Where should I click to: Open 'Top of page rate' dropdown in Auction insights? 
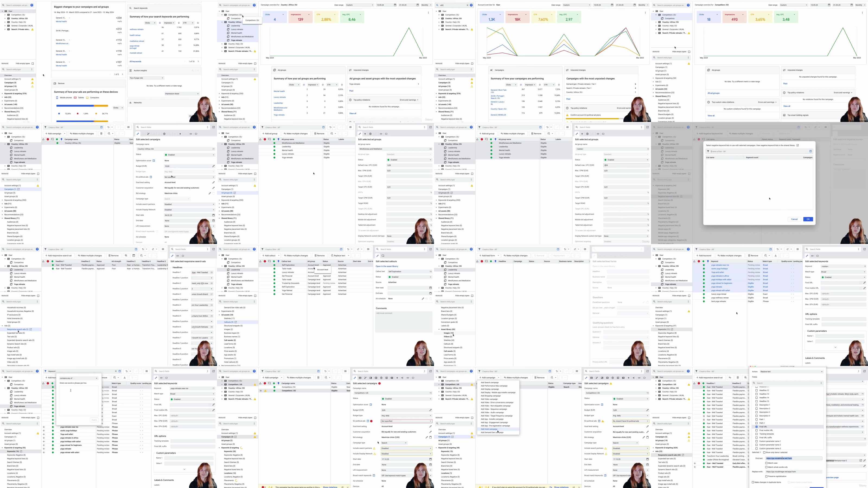click(x=146, y=78)
